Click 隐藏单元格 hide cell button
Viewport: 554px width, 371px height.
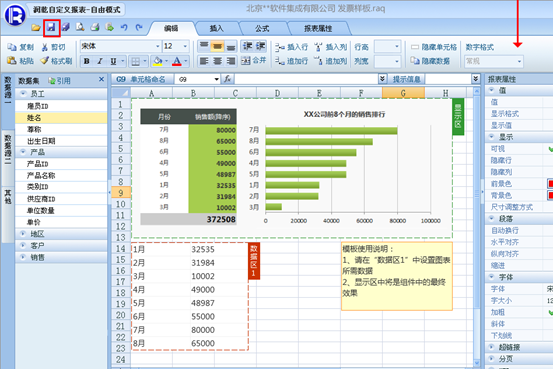[434, 47]
